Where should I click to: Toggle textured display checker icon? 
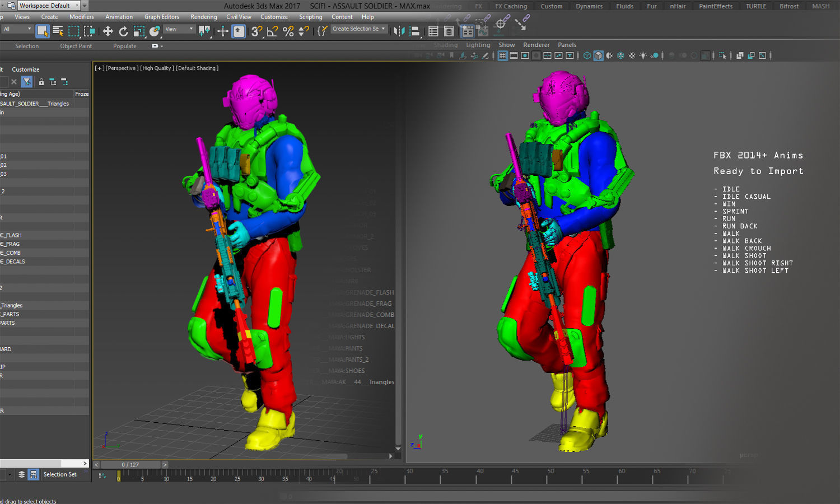[632, 55]
